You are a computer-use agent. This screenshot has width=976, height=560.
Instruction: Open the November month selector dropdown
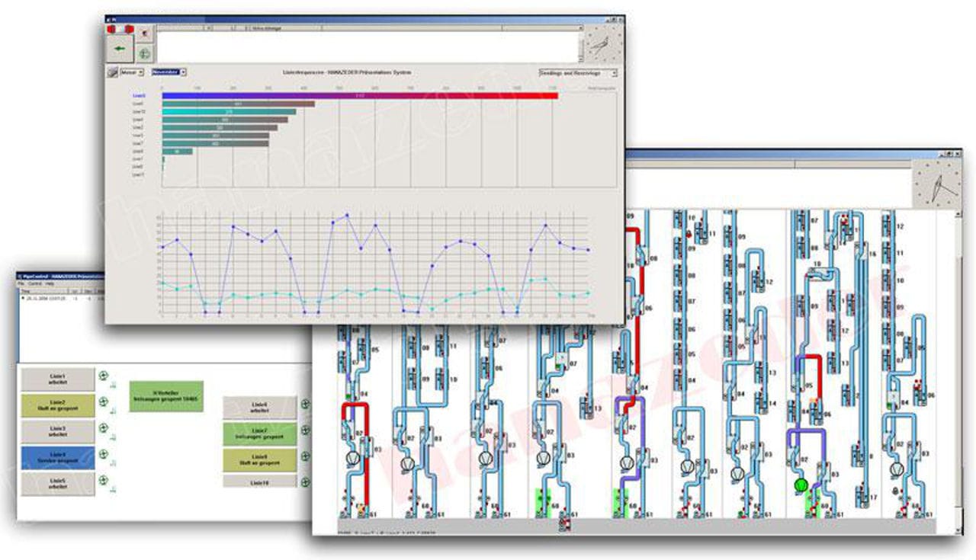click(x=169, y=72)
